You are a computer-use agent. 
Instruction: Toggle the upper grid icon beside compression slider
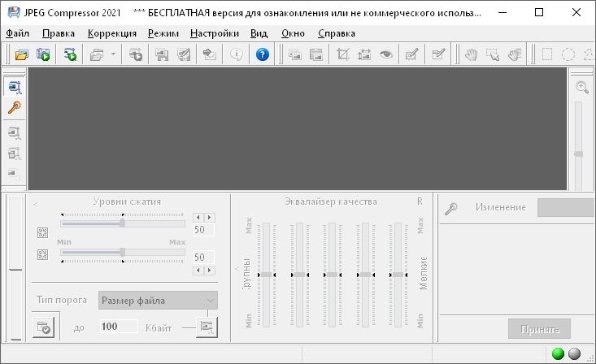point(42,232)
